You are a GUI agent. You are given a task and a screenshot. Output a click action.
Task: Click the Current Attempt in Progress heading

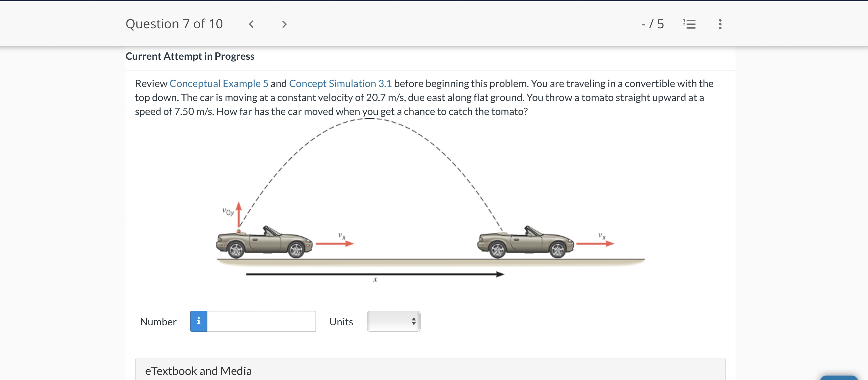point(190,56)
